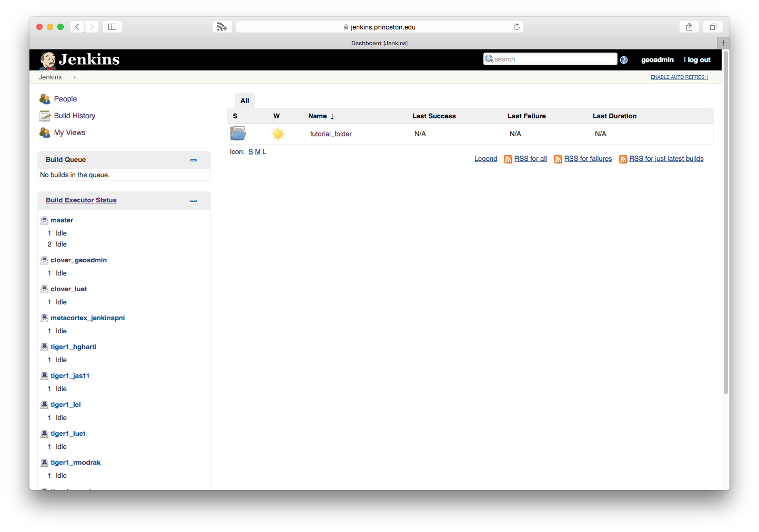Click Safari address bar jenkins.princeton.edu
The height and width of the screenshot is (532, 759).
pos(379,27)
